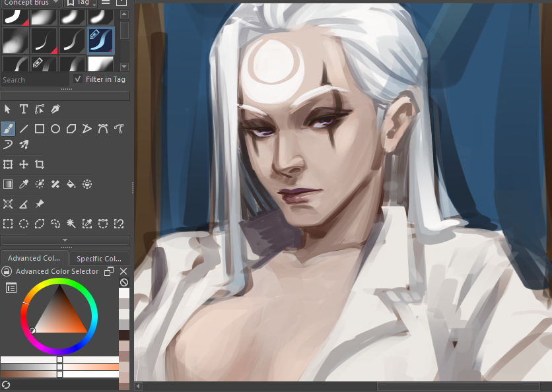Select the Freehand Brush tool
Viewport: 552px width, 392px height.
8,129
